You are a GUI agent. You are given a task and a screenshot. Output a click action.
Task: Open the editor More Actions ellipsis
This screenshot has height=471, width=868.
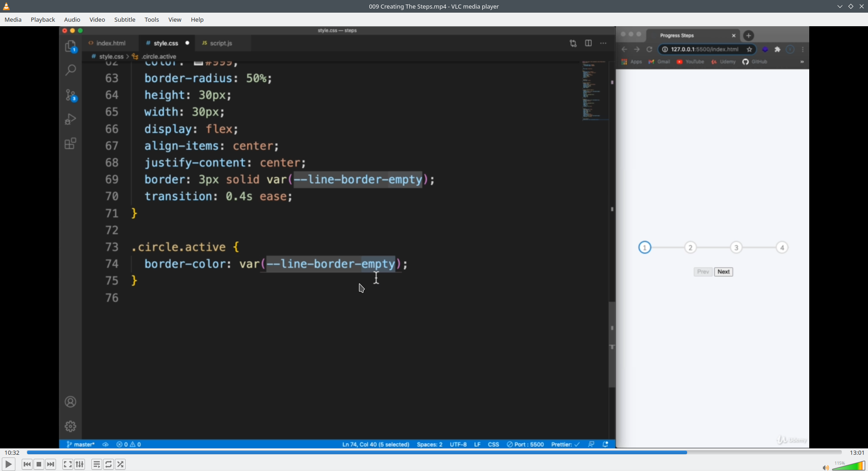click(x=604, y=43)
